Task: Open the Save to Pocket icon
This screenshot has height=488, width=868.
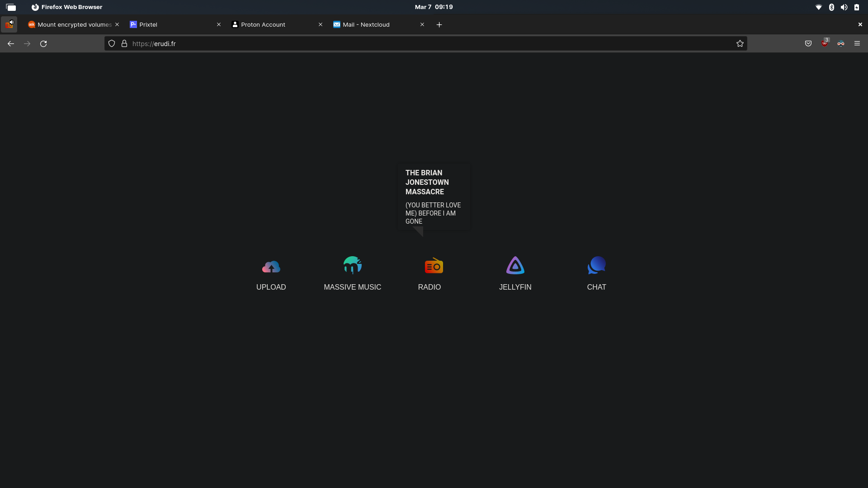Action: point(808,44)
